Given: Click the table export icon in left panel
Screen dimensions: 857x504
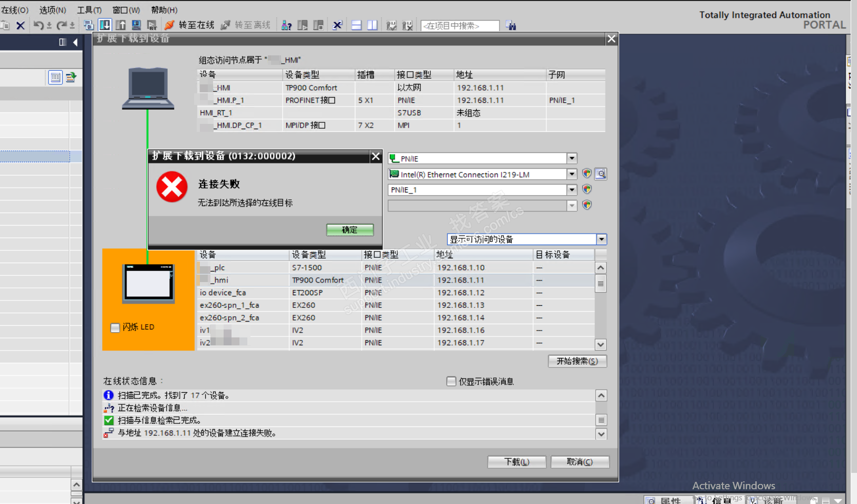Looking at the screenshot, I should [x=71, y=77].
